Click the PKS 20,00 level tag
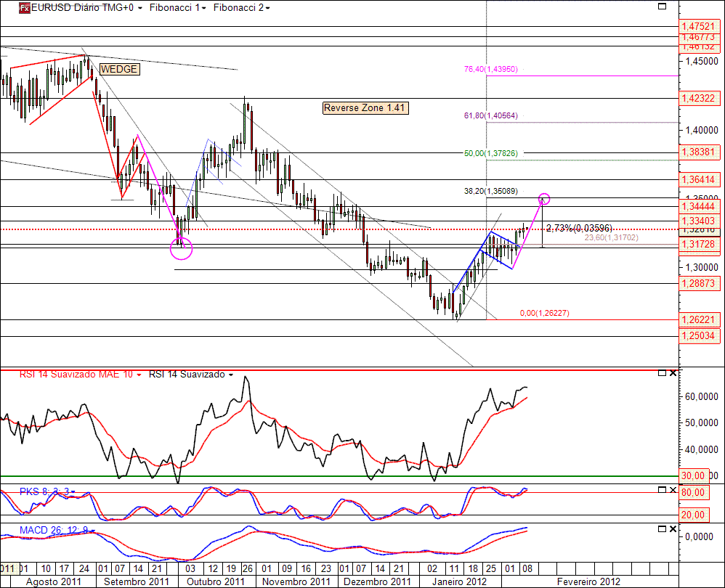Image resolution: width=725 pixels, height=588 pixels. (x=694, y=515)
